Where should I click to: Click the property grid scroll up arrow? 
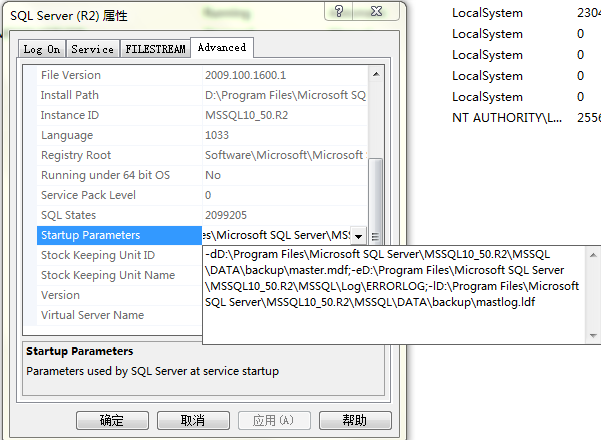point(376,74)
